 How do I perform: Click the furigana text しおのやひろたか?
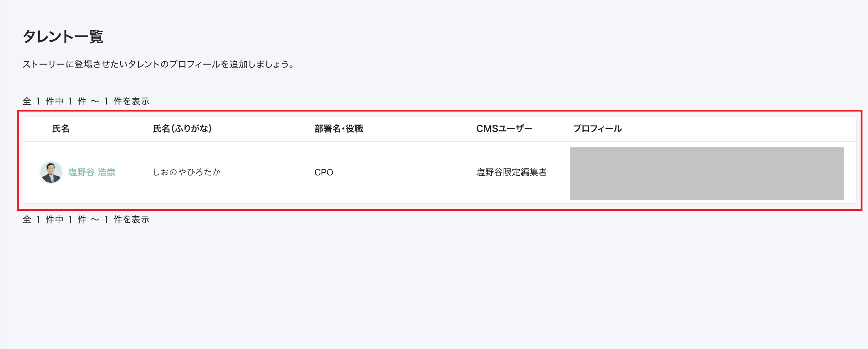(187, 172)
